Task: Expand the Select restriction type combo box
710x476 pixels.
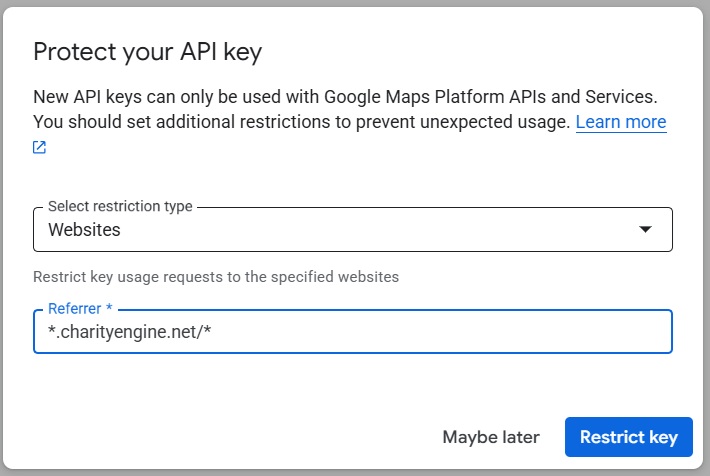Action: pyautogui.click(x=352, y=230)
